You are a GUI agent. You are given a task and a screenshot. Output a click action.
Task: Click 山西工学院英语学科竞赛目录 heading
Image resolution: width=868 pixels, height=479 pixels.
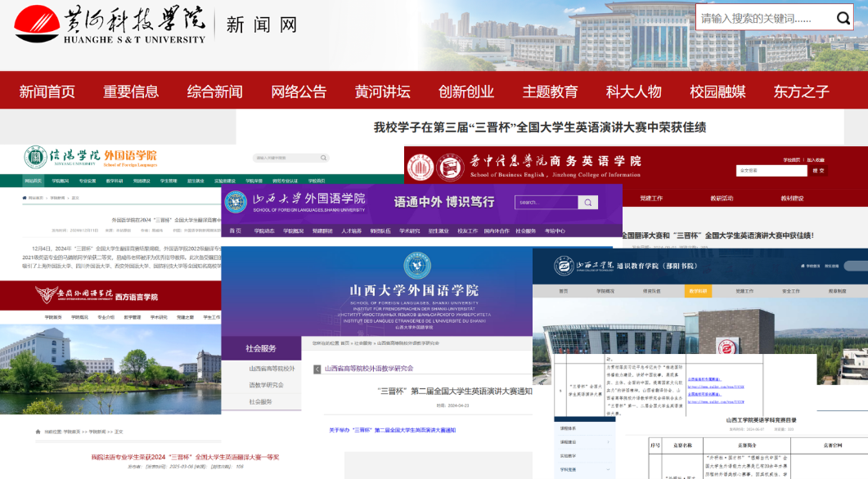click(x=761, y=420)
